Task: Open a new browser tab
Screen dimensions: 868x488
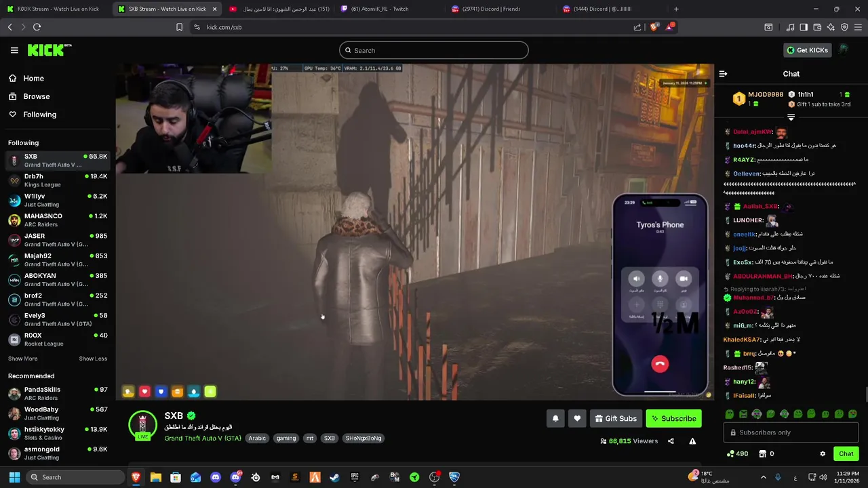Action: [x=676, y=9]
